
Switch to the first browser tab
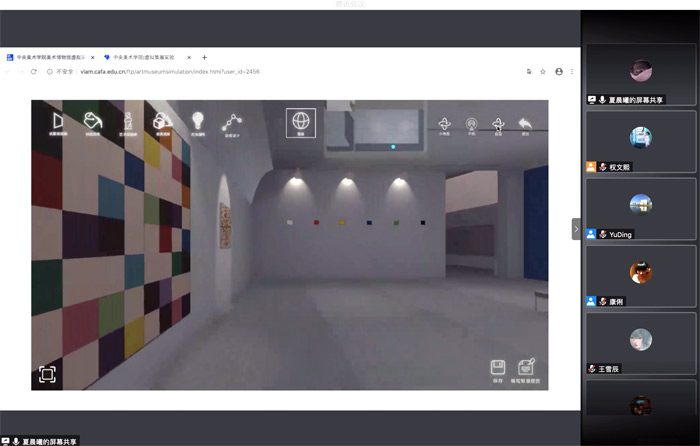point(50,58)
